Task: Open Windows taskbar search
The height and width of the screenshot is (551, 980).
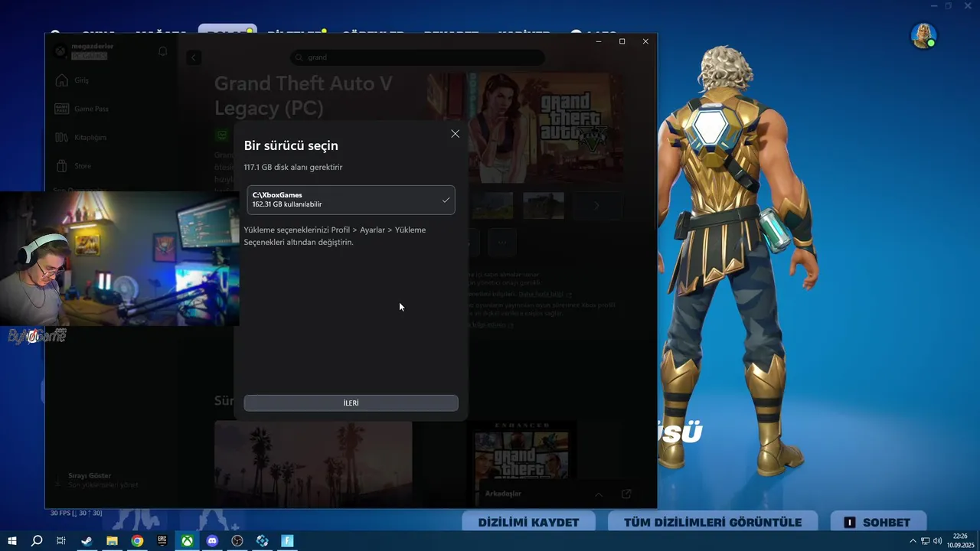Action: [x=37, y=541]
